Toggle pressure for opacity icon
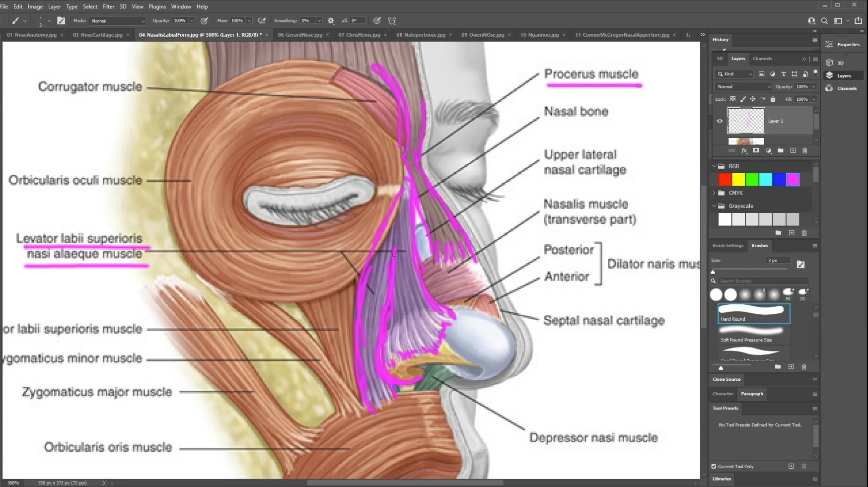Viewport: 868px width, 487px height. [204, 21]
